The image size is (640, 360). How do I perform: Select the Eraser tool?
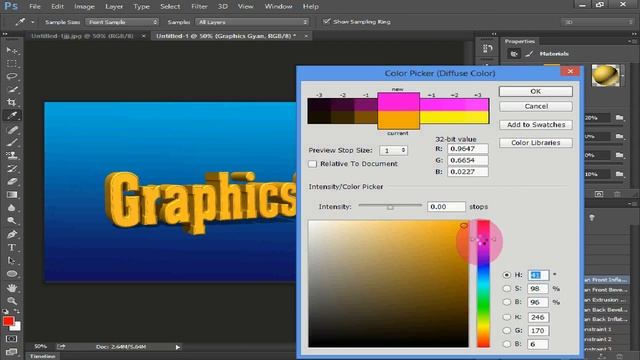pos(11,182)
